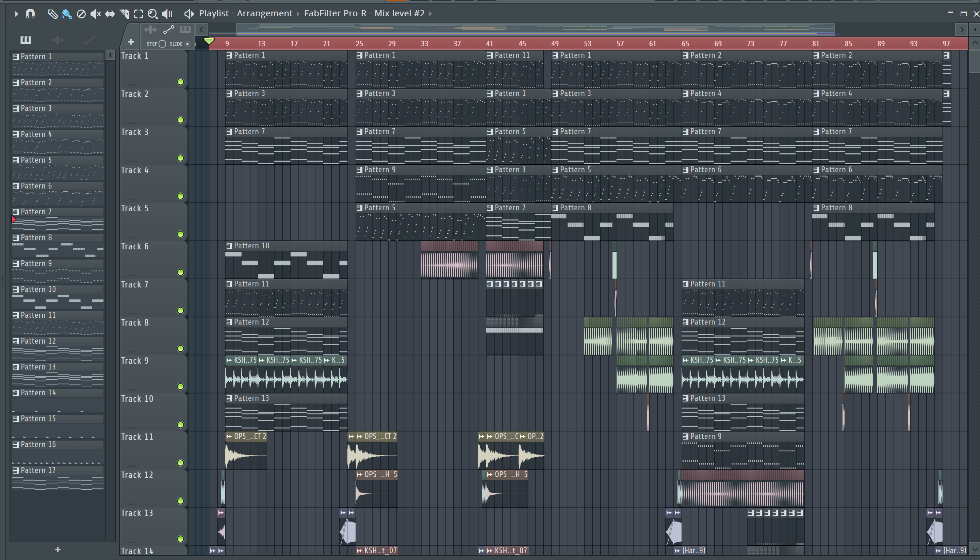Screen dimensions: 980x560
Task: Mute Track 3 with its green light
Action: click(180, 158)
